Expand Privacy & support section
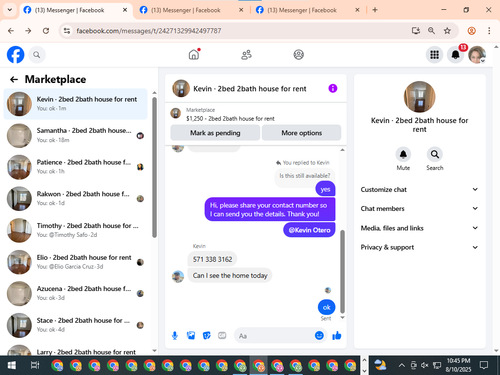The image size is (500, 375). [x=419, y=247]
